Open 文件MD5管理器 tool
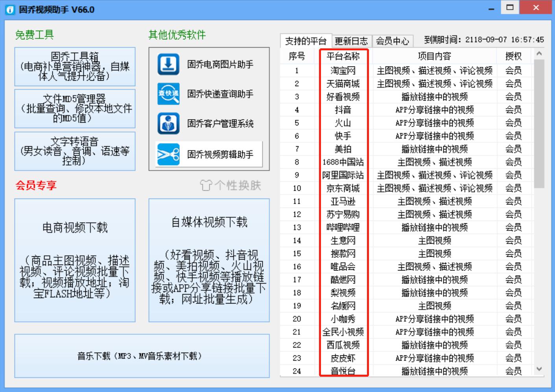The image size is (555, 392). pyautogui.click(x=75, y=109)
